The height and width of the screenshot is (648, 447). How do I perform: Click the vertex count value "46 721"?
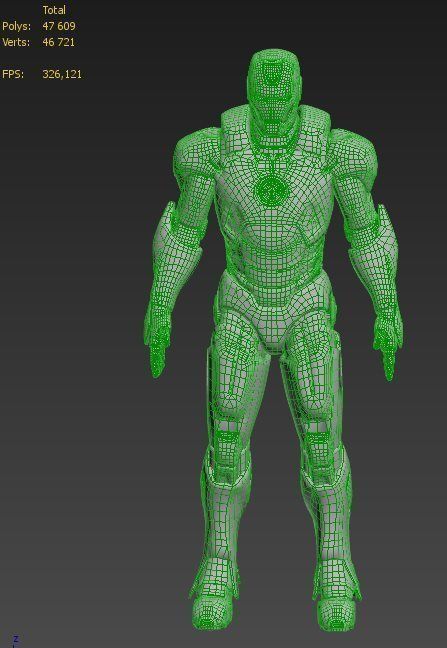click(59, 42)
